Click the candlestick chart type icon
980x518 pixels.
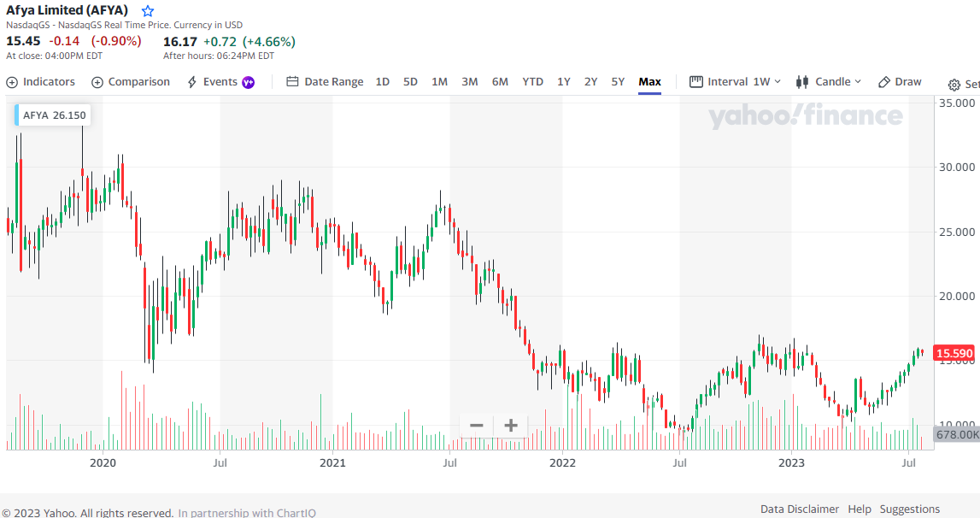pos(802,82)
